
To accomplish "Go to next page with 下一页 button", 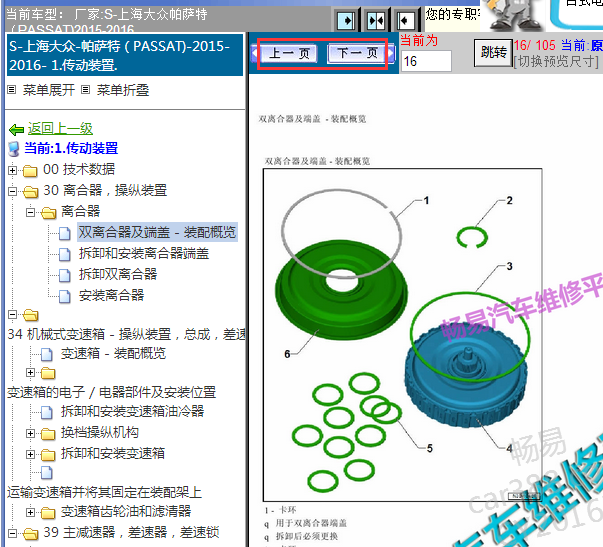I will [357, 53].
